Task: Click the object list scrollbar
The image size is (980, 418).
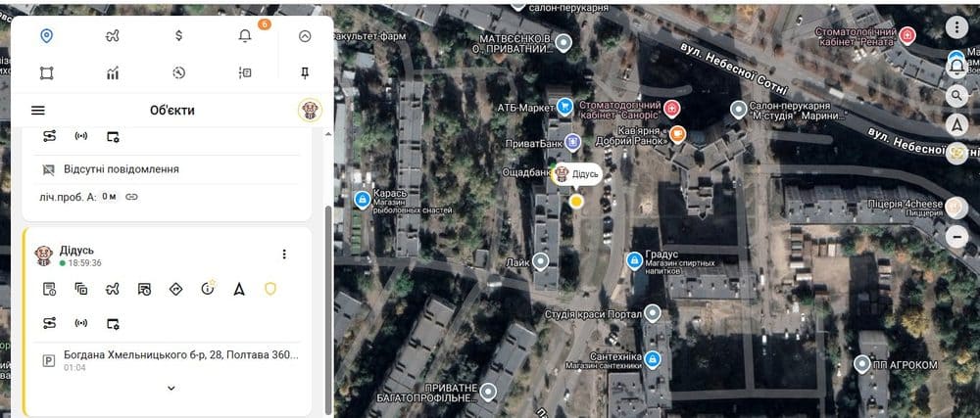Action: click(328, 310)
